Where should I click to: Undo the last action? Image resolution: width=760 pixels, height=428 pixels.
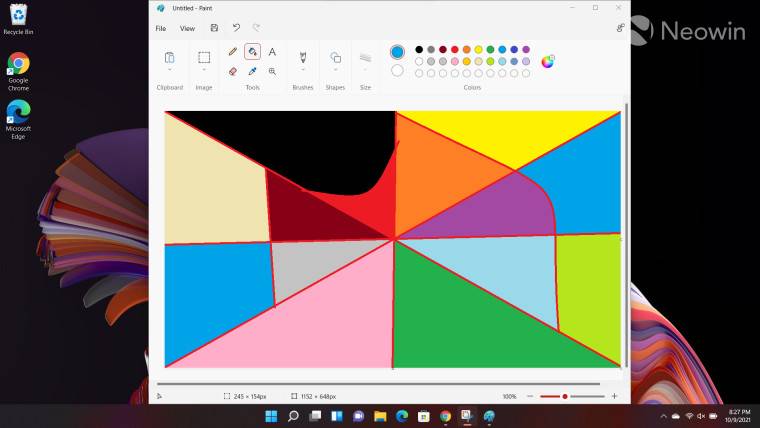pos(236,28)
